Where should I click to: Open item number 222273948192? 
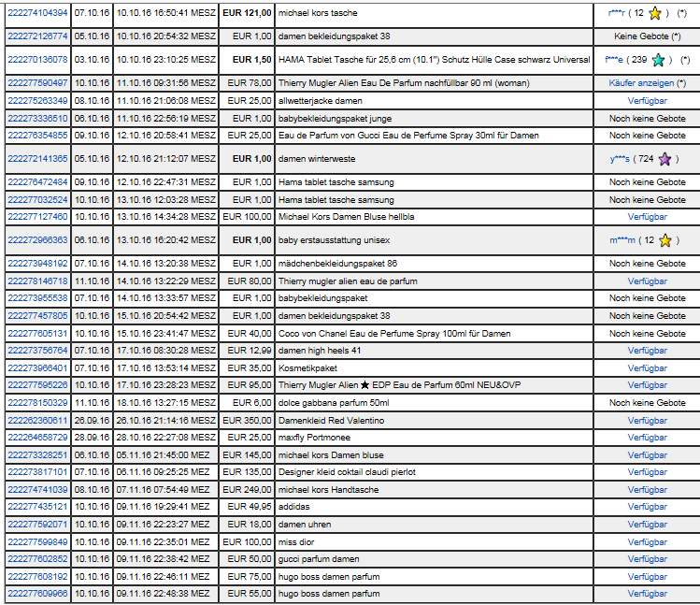pos(37,263)
